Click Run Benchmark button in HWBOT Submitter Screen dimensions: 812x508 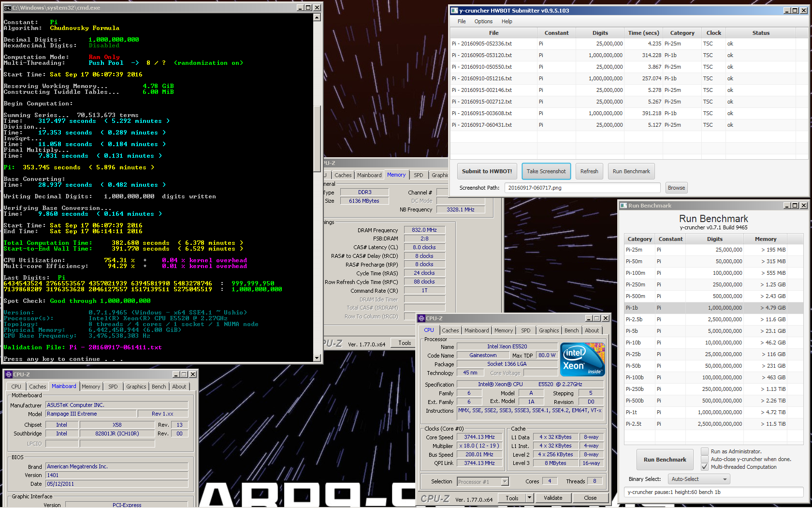pyautogui.click(x=631, y=171)
